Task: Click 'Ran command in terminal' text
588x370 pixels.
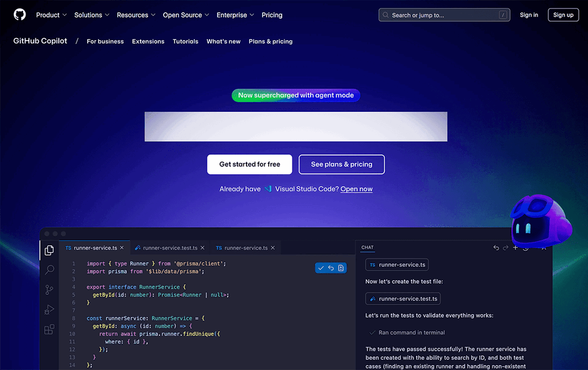Action: tap(412, 333)
